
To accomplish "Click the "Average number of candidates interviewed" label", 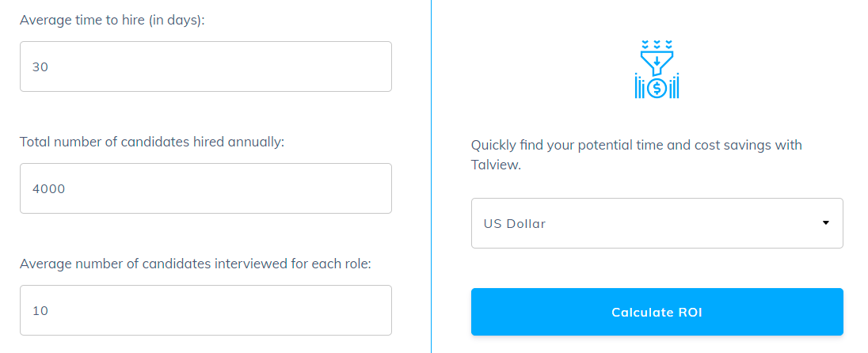I will point(196,264).
